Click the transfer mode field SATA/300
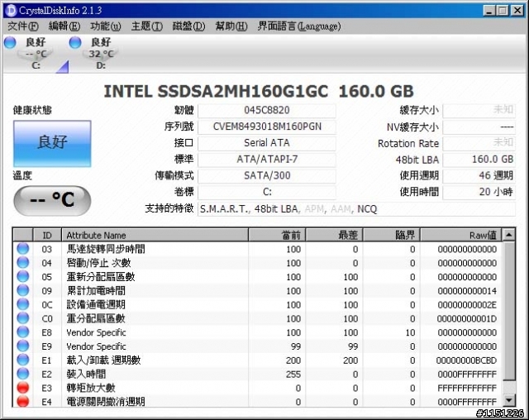 tap(267, 176)
